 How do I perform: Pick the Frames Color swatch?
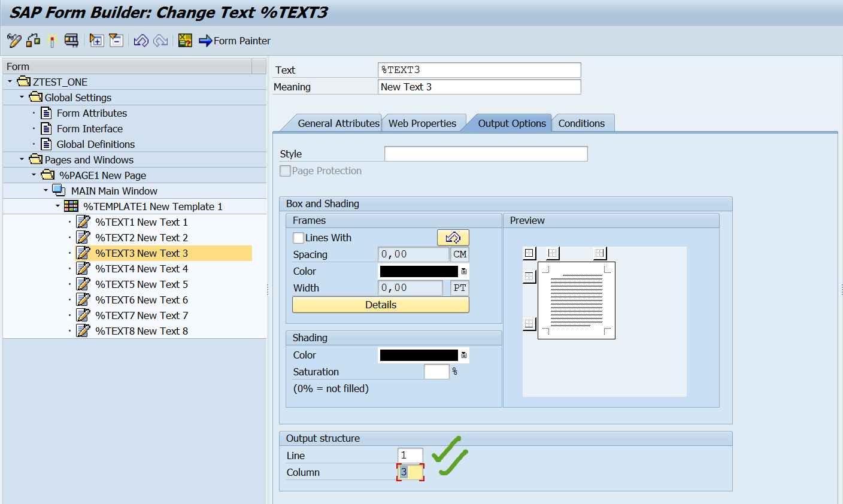click(419, 271)
